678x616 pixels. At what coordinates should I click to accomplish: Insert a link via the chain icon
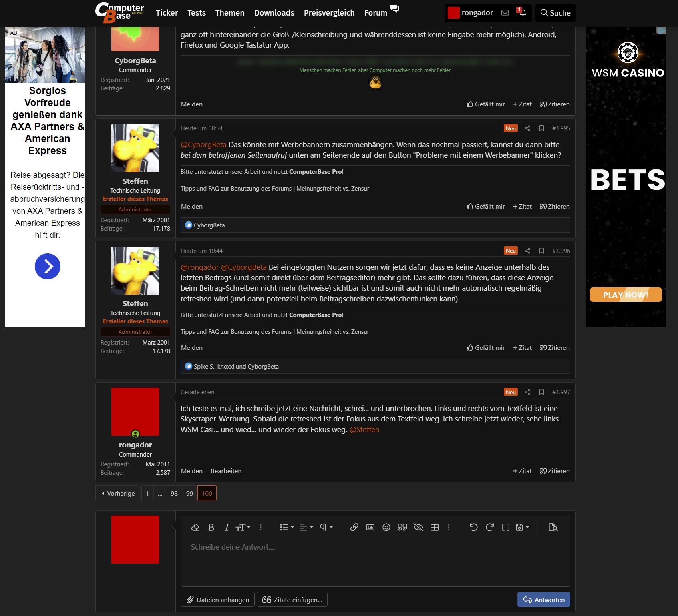pos(354,527)
